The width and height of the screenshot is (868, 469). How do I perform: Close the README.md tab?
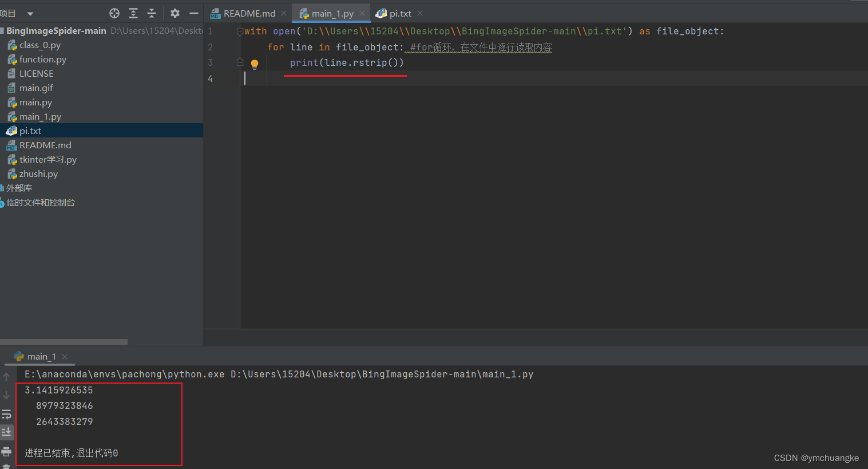point(284,13)
